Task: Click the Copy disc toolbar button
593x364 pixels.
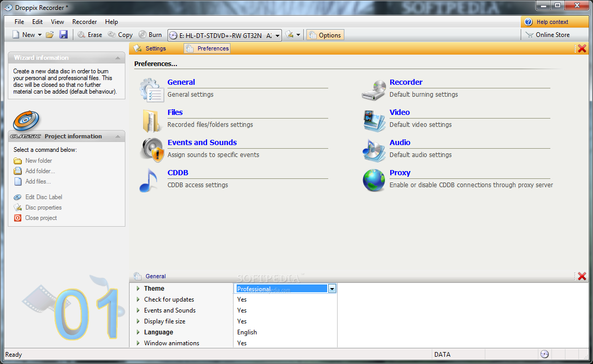Action: coord(120,35)
